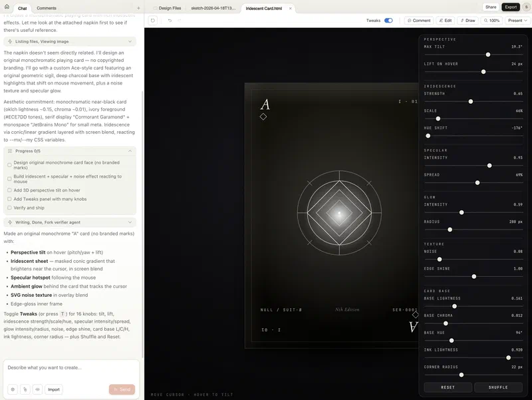Screen dimensions: 532x400
Task: Click the Corner Radius slider handle
Action: tap(462, 375)
